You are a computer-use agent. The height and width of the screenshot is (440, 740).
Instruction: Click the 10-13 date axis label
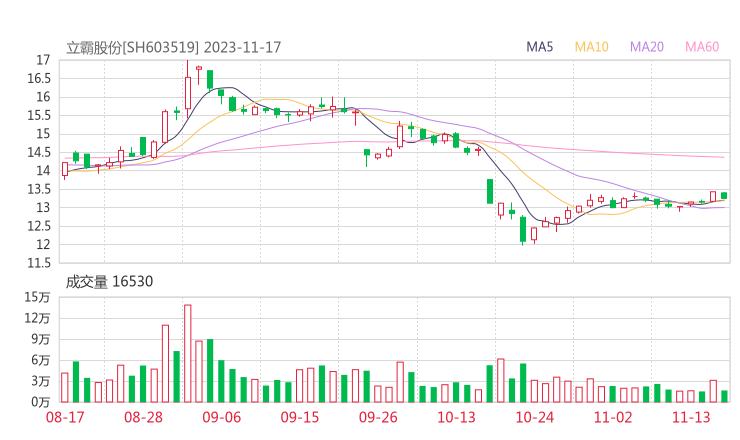pyautogui.click(x=456, y=417)
